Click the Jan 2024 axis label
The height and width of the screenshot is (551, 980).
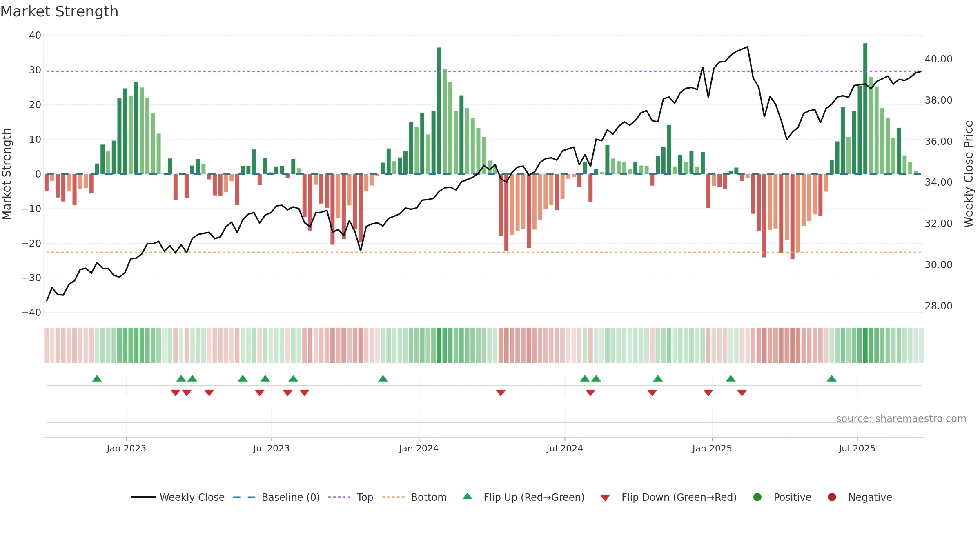pyautogui.click(x=419, y=448)
